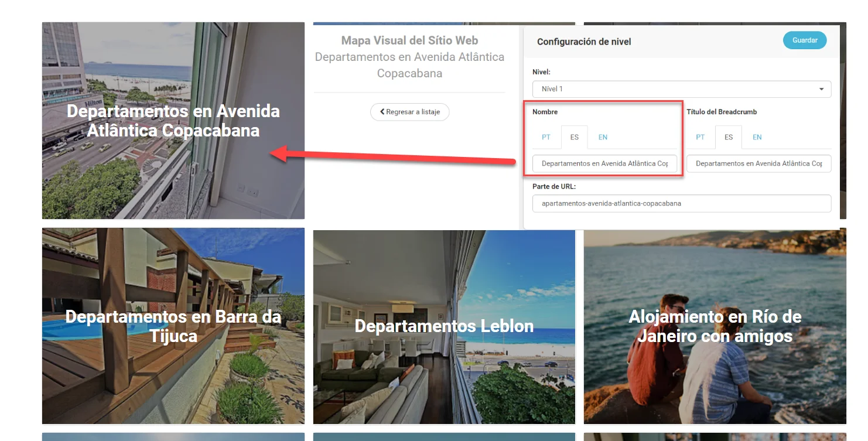The height and width of the screenshot is (441, 868).
Task: Open the Departamentos en Barra da Tijuca tile
Action: point(173,326)
